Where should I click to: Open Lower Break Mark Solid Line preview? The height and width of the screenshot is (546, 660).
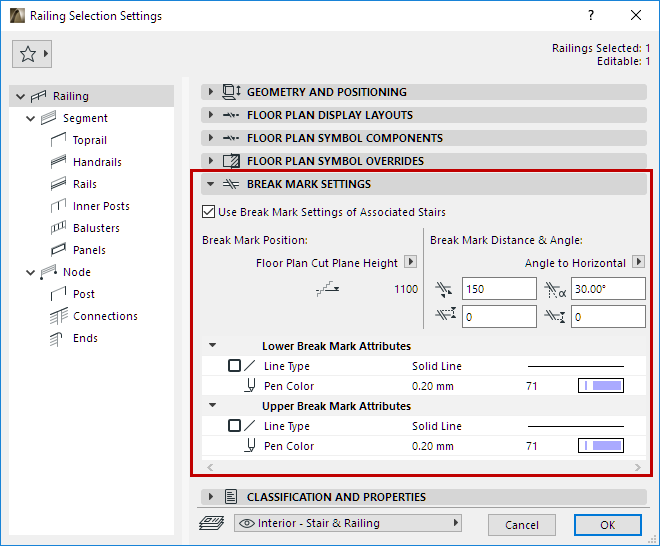tap(575, 366)
